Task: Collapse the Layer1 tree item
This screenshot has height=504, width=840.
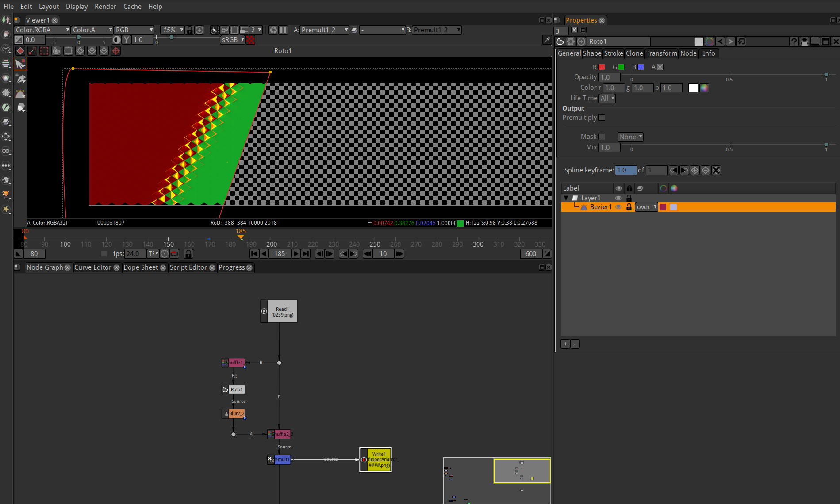Action: tap(566, 198)
